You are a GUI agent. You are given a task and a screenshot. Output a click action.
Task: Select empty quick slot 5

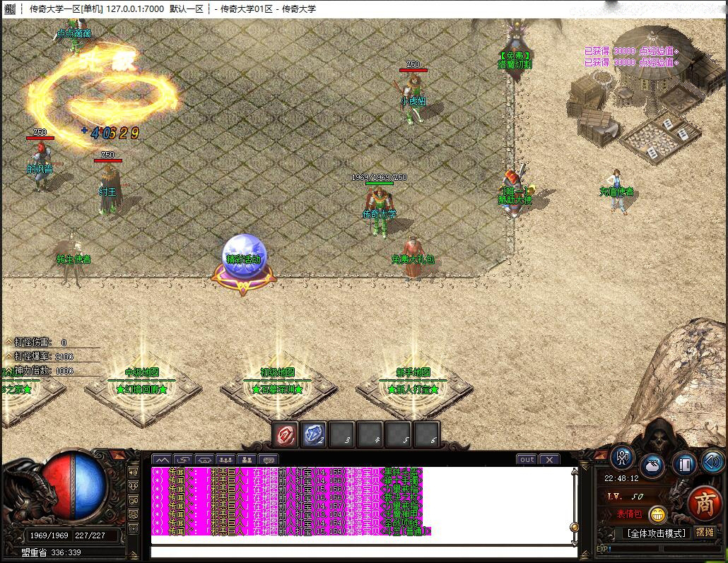399,434
